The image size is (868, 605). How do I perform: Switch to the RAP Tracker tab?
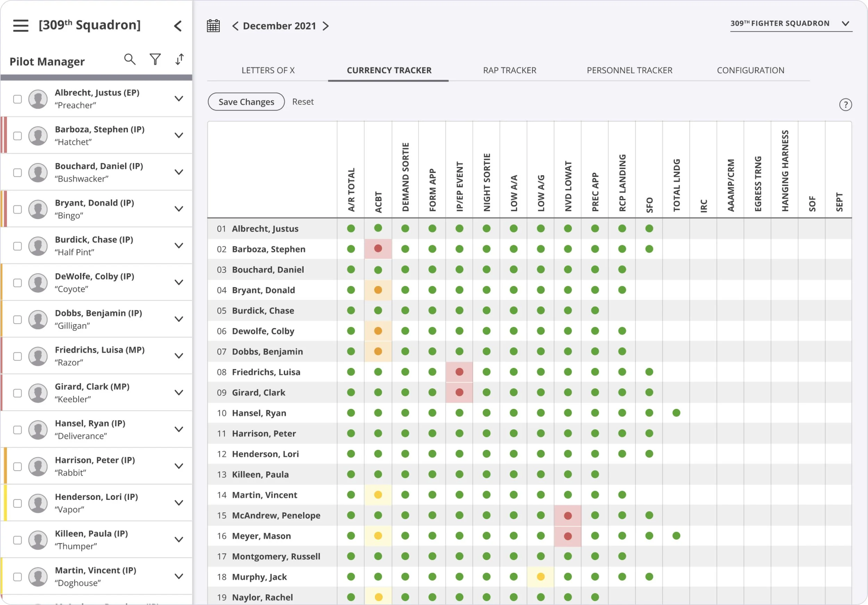point(510,70)
